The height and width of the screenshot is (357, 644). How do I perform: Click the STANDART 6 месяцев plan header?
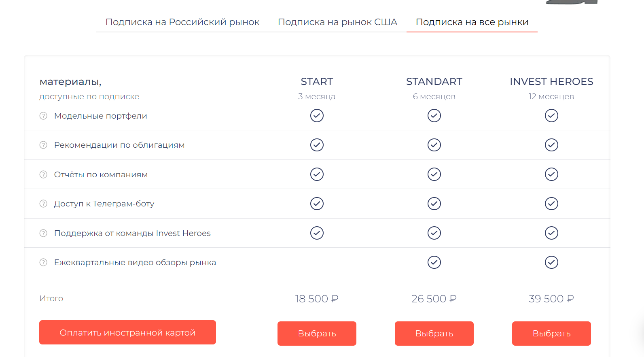click(x=434, y=88)
